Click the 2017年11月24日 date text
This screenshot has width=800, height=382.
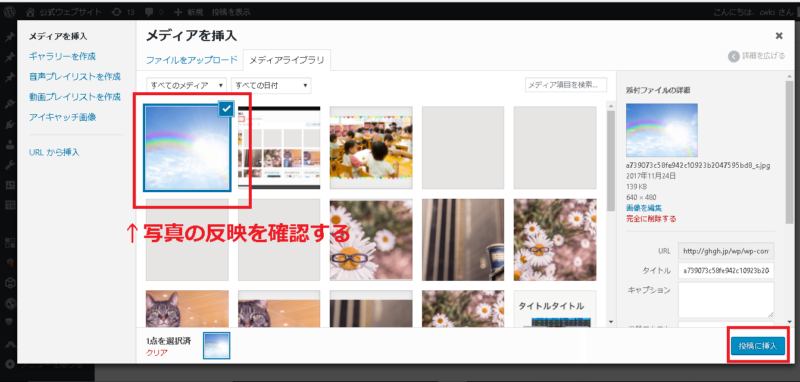tap(651, 176)
